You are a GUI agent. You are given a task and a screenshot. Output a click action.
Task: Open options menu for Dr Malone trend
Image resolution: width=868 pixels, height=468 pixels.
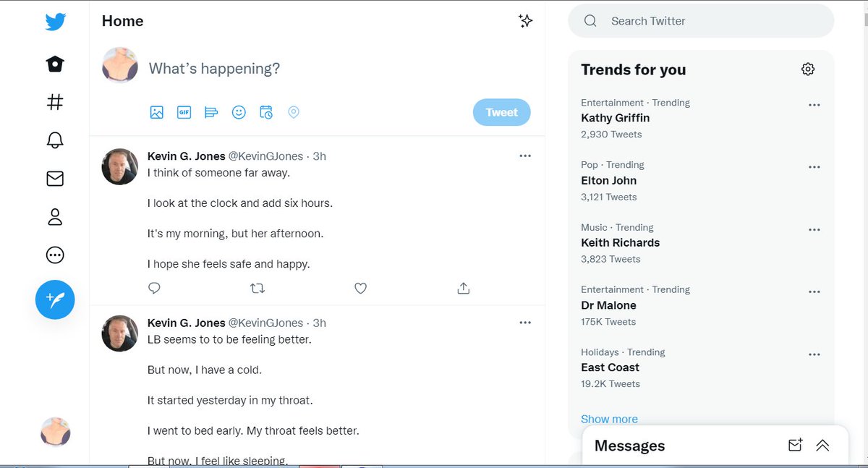[814, 292]
